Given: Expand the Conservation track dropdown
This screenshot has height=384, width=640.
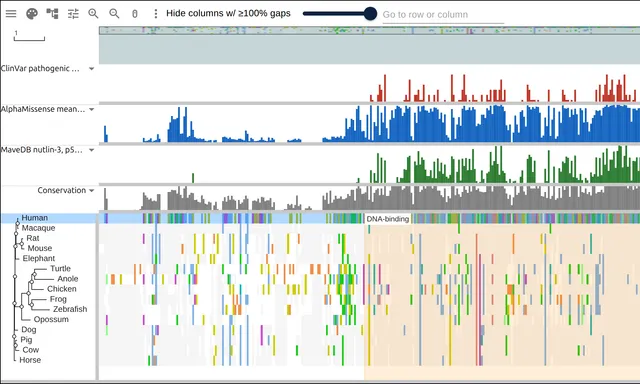Looking at the screenshot, I should click(91, 191).
